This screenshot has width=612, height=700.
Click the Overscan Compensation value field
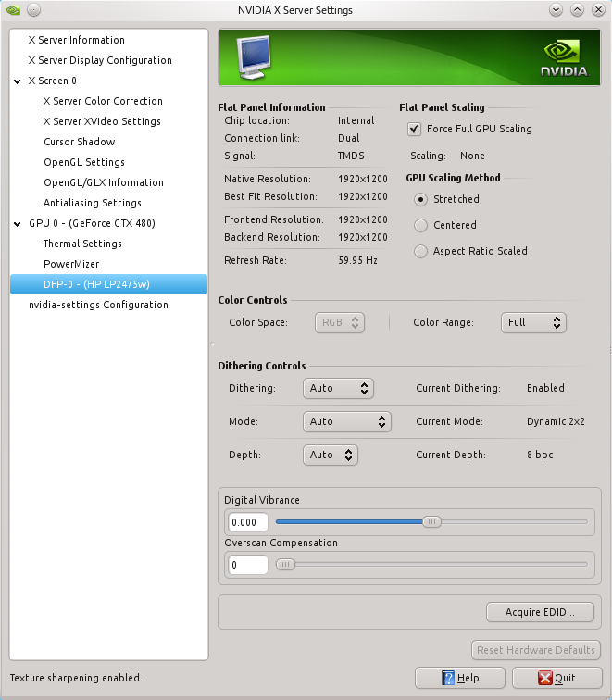coord(248,565)
